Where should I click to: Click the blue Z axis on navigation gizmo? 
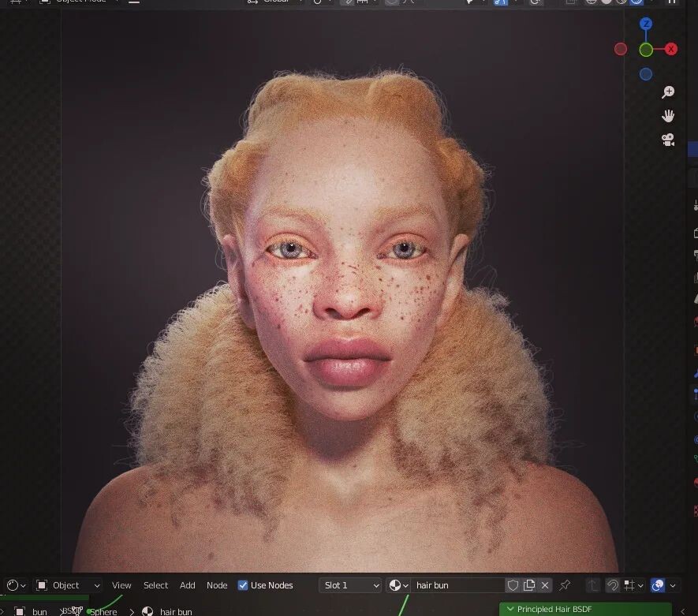pyautogui.click(x=646, y=24)
